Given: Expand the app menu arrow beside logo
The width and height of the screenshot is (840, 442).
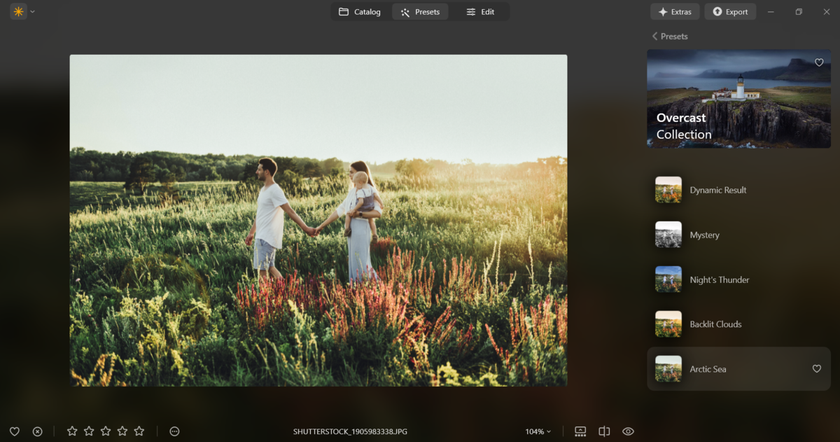Looking at the screenshot, I should [32, 12].
